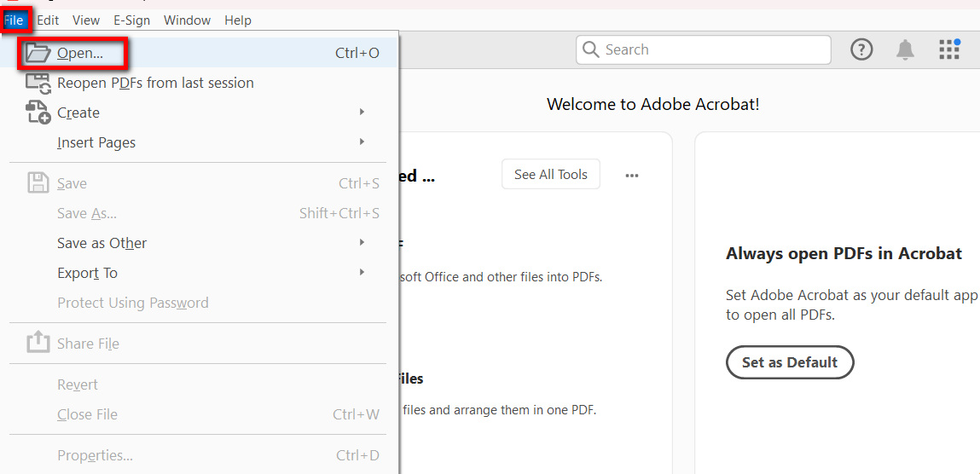Screen dimensions: 980x474
Task: Open the three-dot more options menu
Action: [632, 176]
